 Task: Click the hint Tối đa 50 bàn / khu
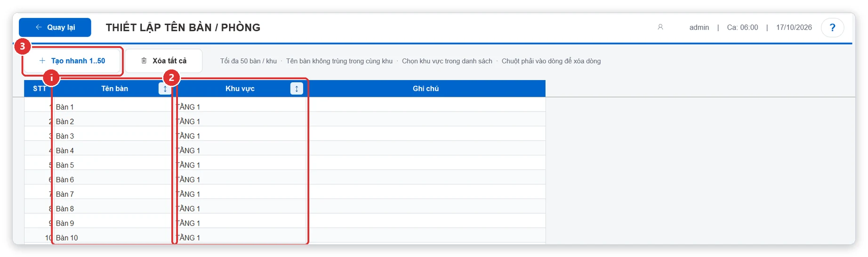tap(249, 61)
